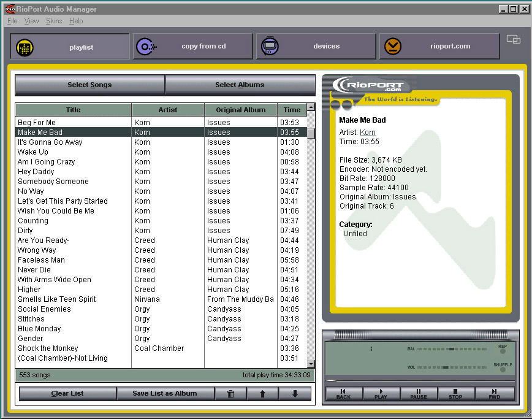Move selected song up with arrow
Screen dimensions: 532x419
[262, 393]
